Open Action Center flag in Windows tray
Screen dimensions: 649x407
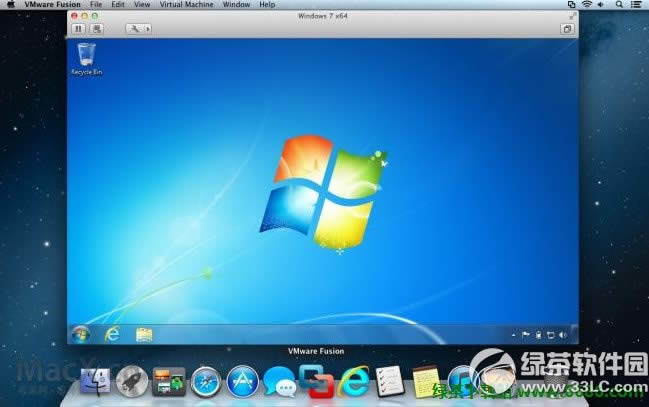(x=526, y=335)
